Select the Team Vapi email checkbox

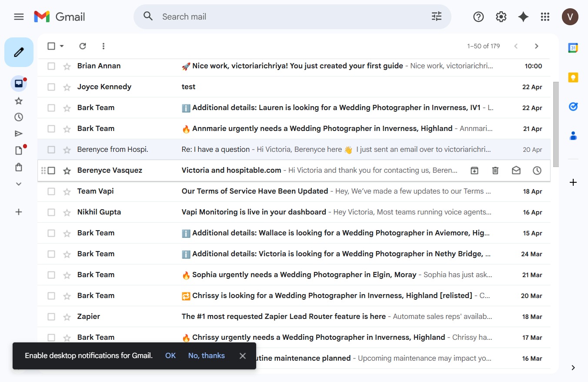51,191
